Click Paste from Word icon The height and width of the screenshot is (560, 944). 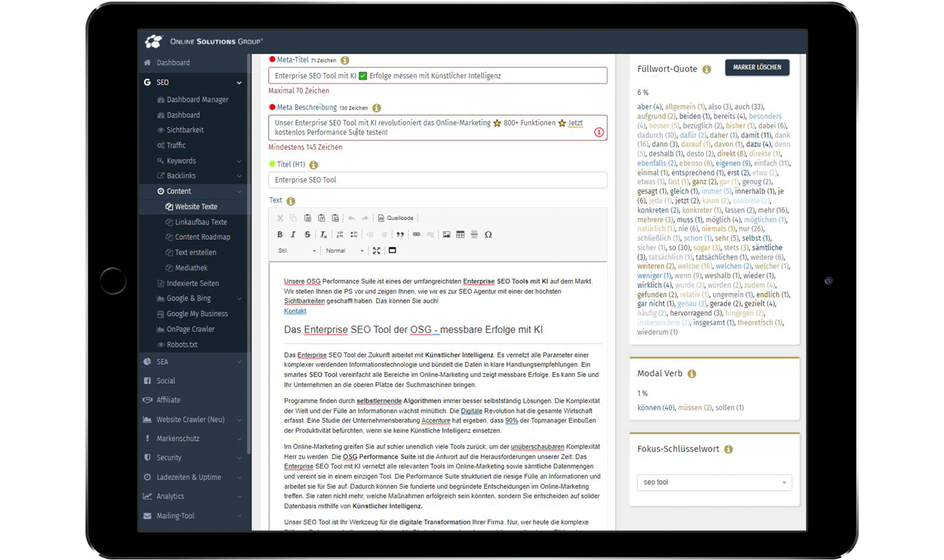tap(335, 218)
